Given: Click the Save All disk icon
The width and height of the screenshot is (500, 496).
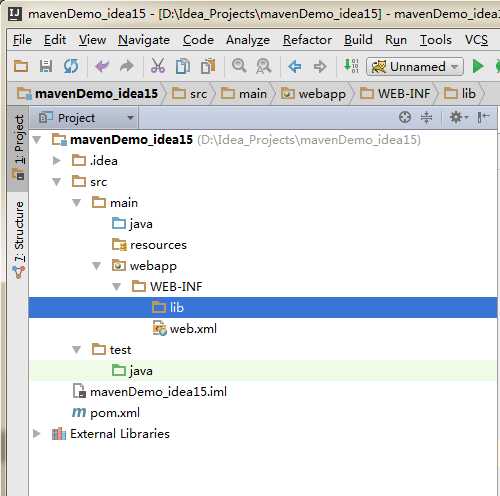Looking at the screenshot, I should tap(46, 66).
